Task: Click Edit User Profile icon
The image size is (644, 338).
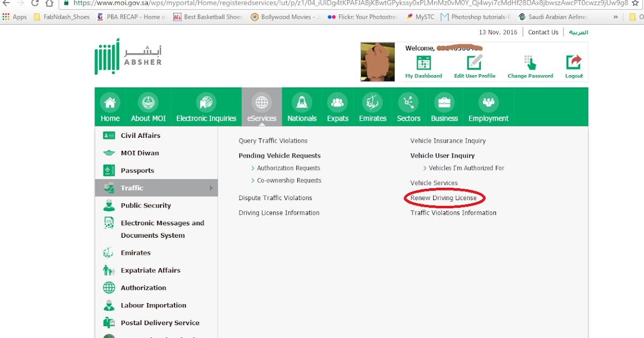Action: pos(474,63)
